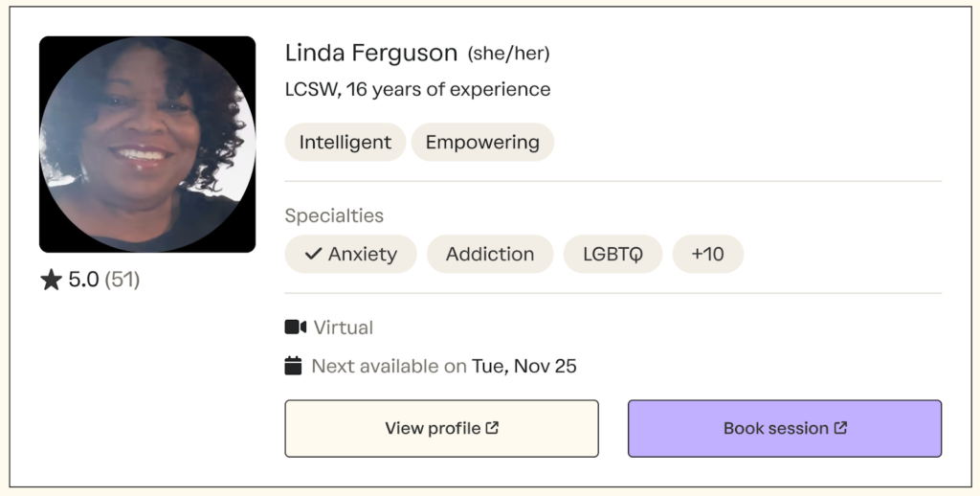The height and width of the screenshot is (496, 980).
Task: Click the external link icon on View profile
Action: click(x=492, y=428)
